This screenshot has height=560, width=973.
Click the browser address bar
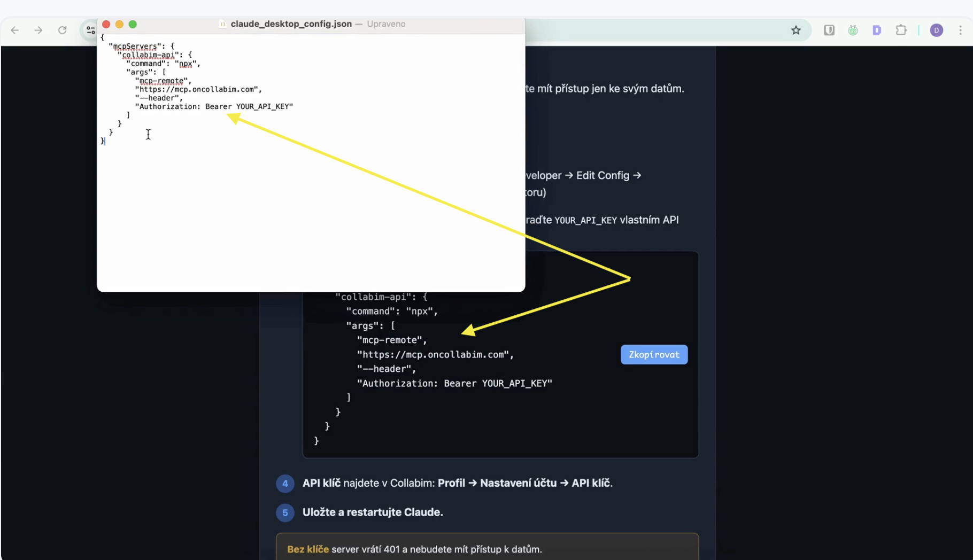(x=642, y=30)
